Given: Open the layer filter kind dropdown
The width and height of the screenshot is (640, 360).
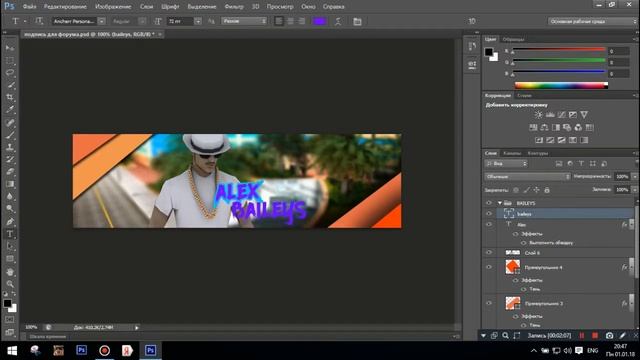Looking at the screenshot, I should pyautogui.click(x=506, y=164).
